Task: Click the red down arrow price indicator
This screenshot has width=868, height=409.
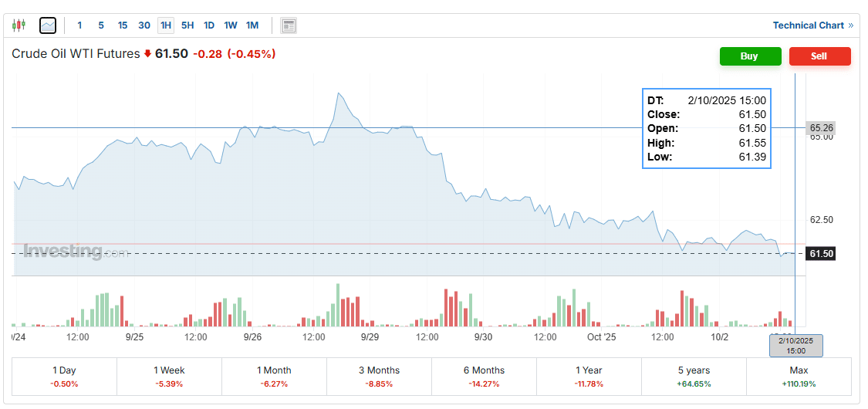Action: pyautogui.click(x=147, y=54)
